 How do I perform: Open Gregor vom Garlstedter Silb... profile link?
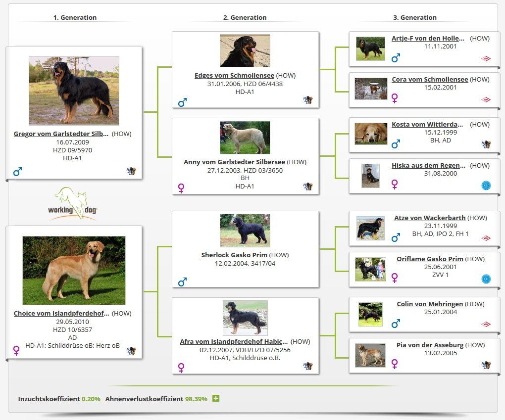tap(61, 134)
